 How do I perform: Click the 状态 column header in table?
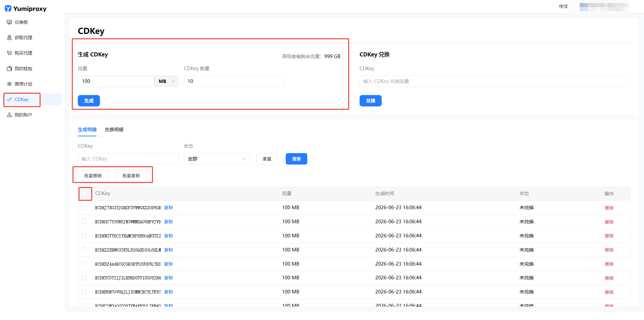pyautogui.click(x=524, y=193)
